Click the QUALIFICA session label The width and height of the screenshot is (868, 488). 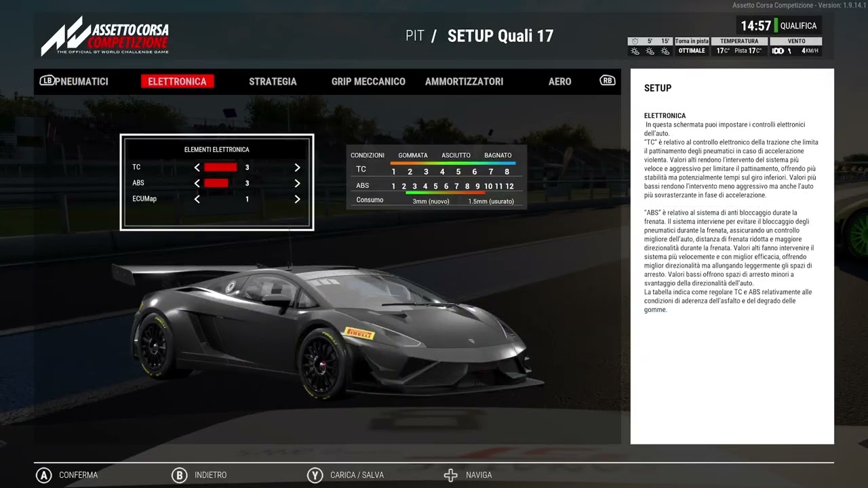click(798, 26)
